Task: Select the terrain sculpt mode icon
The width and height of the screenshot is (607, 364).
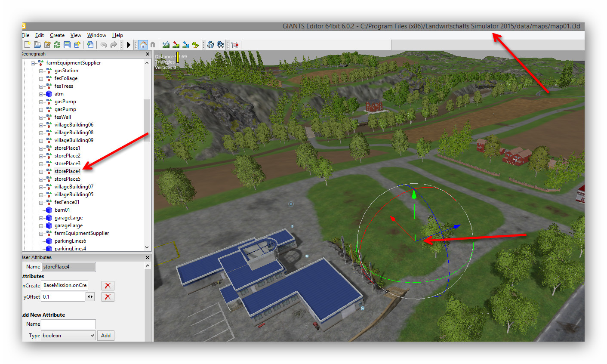Action: [166, 45]
